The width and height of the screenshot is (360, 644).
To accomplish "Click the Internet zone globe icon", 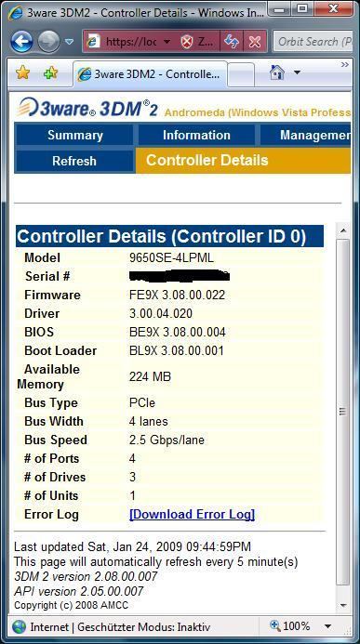I will coord(20,626).
